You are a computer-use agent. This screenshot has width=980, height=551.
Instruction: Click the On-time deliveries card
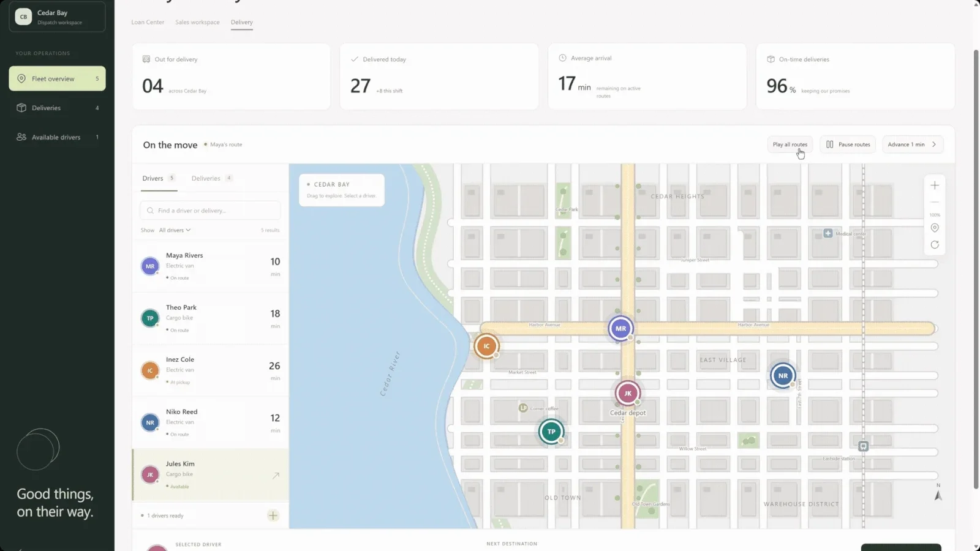tap(856, 77)
